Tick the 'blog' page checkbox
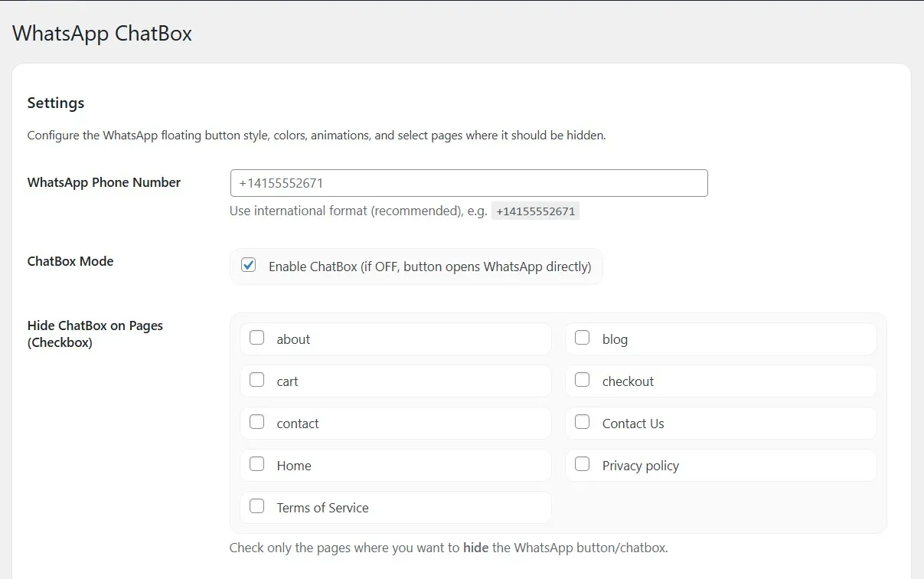 click(583, 338)
